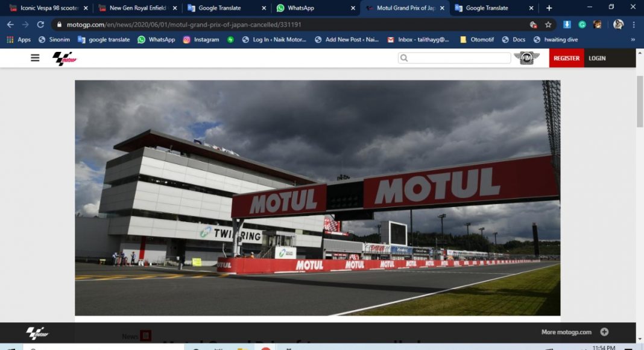Click the MotoGP logo in header
Viewport: 644px width, 350px height.
(x=65, y=58)
